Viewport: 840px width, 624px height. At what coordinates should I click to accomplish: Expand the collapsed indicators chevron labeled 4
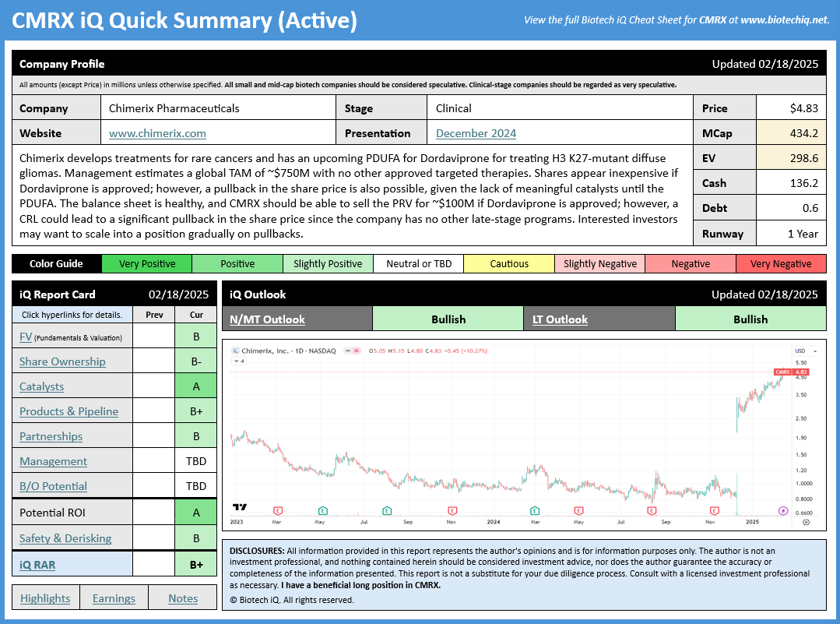coord(239,361)
